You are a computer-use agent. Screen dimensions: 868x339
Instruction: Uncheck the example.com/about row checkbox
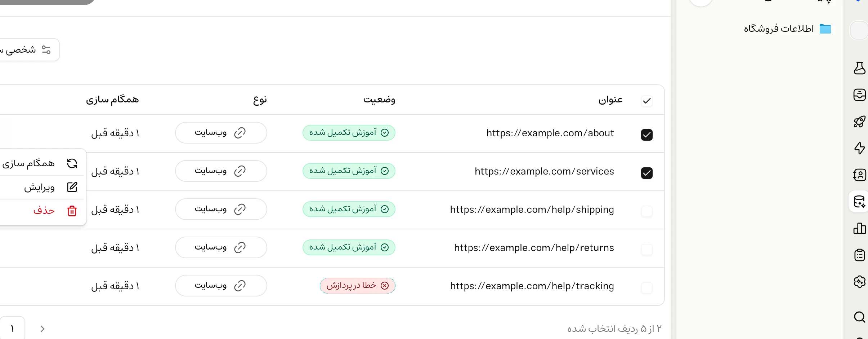647,135
